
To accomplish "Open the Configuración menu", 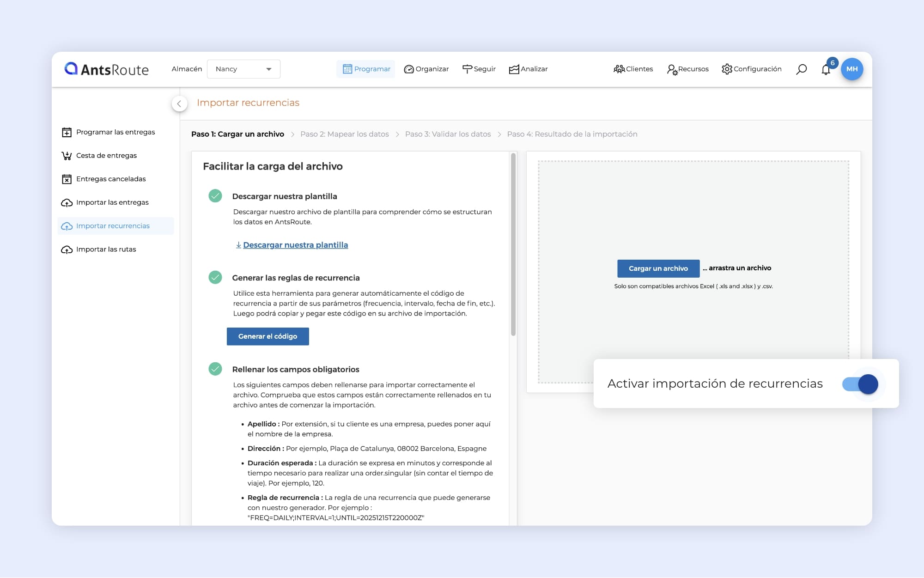I will [x=752, y=69].
